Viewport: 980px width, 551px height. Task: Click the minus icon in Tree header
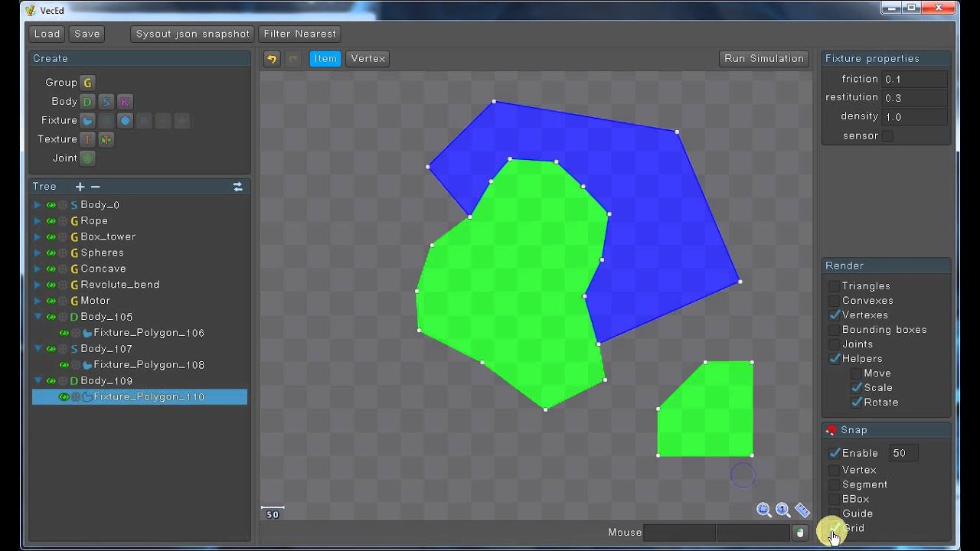click(95, 187)
